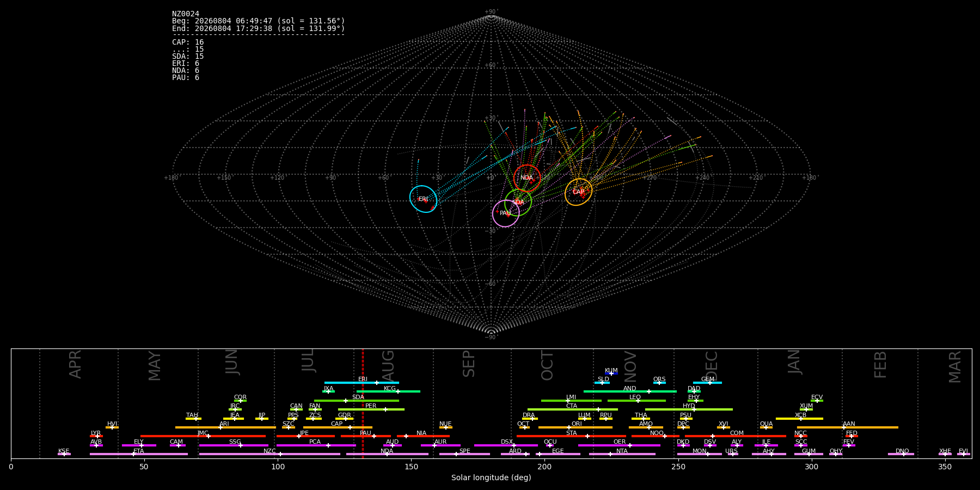Click the QUA shower bar
Image resolution: width=980 pixels, height=490 pixels.
coord(766,427)
